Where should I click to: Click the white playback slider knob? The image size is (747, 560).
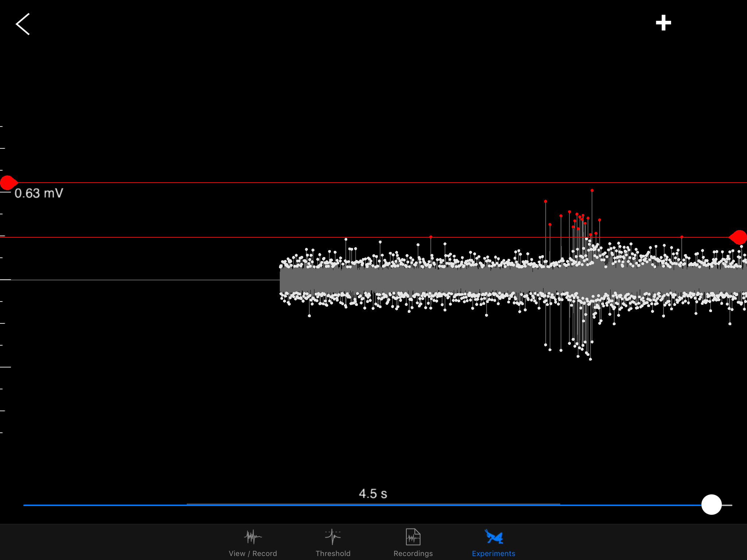click(711, 505)
